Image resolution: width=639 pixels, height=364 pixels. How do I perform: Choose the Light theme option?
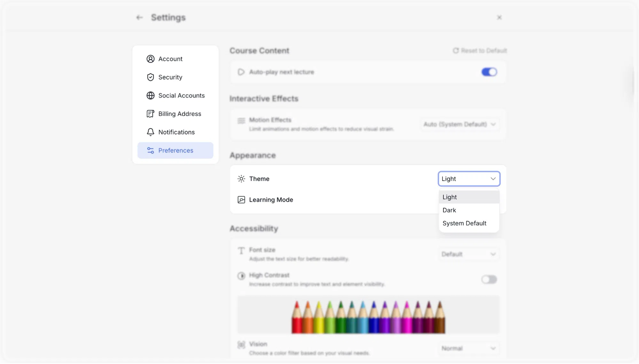click(x=469, y=197)
